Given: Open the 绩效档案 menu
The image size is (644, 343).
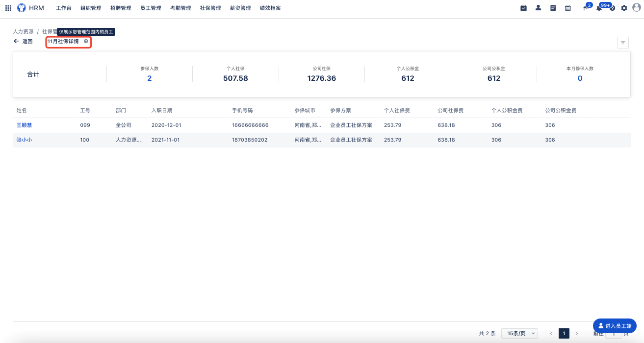Looking at the screenshot, I should 270,8.
